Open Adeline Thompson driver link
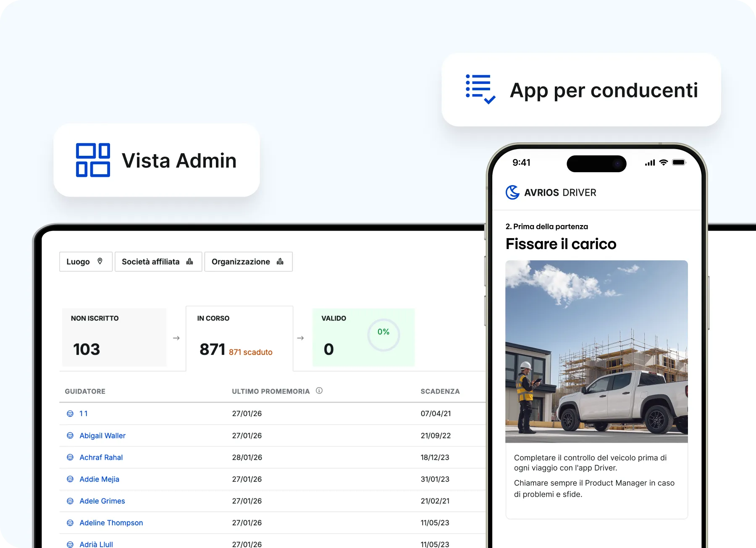 [111, 523]
